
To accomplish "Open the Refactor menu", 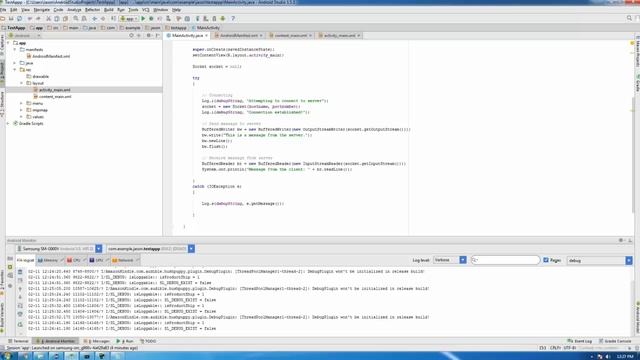I will pyautogui.click(x=92, y=9).
